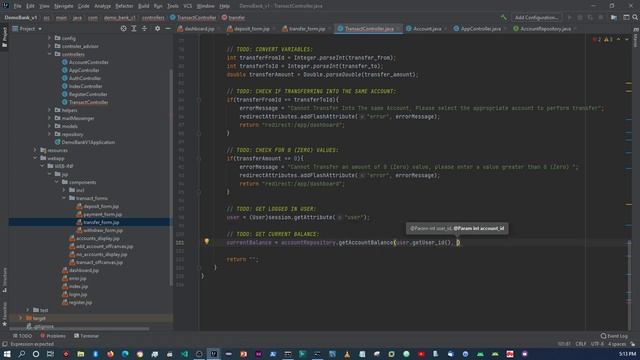Expand the resources folder
Viewport: 640px width, 360px height.
coord(35,150)
